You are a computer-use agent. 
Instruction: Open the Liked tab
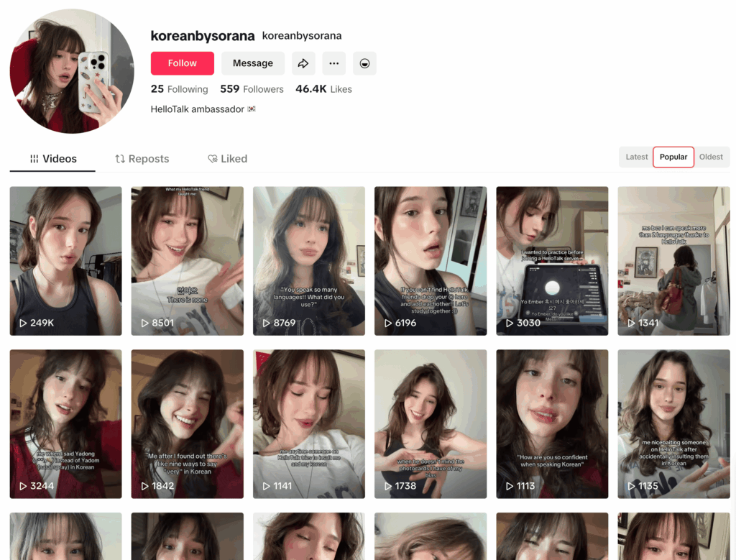[227, 159]
